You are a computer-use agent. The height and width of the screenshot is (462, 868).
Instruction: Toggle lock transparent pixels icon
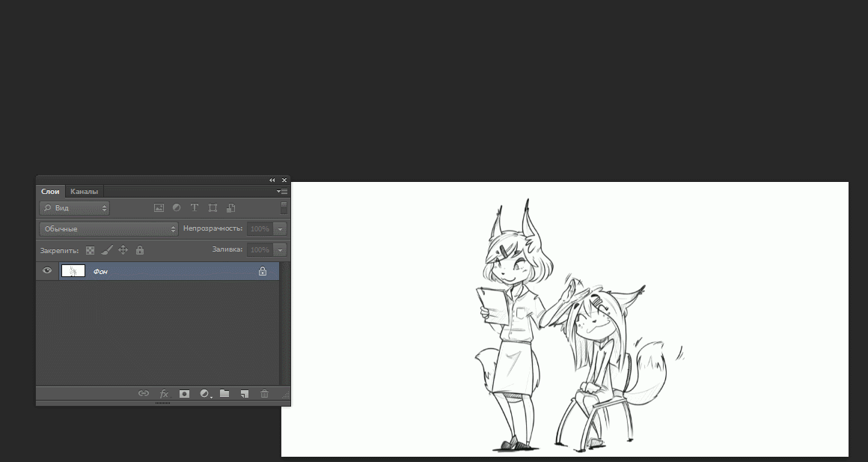(91, 250)
